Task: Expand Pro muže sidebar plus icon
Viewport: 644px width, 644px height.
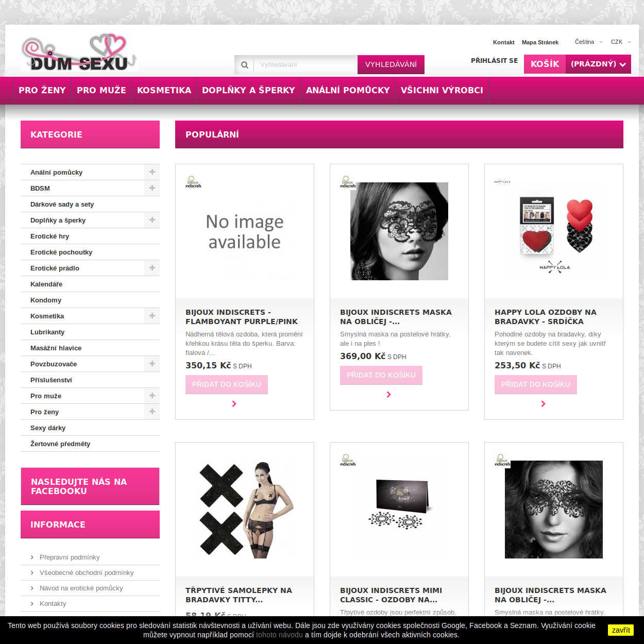Action: point(152,396)
